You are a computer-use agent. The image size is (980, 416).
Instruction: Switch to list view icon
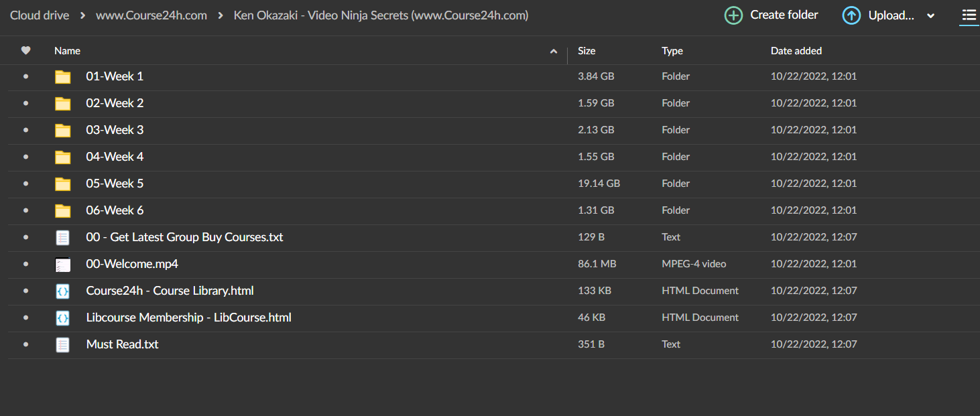click(969, 15)
